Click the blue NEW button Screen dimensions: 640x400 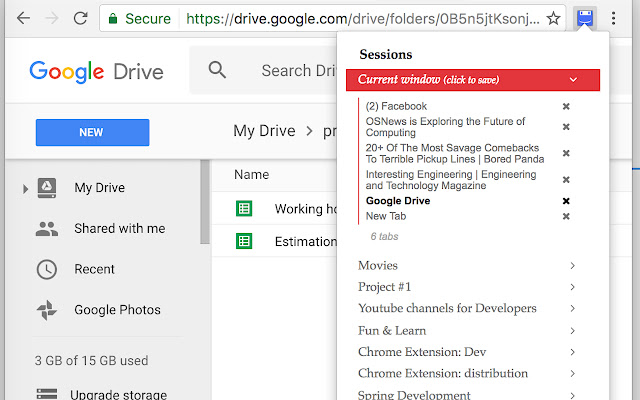(92, 132)
